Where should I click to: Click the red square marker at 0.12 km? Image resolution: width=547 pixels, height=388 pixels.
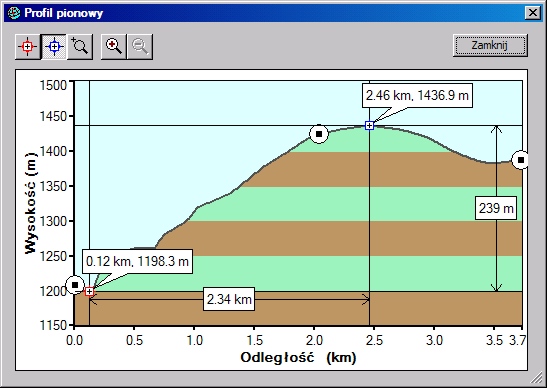[89, 291]
